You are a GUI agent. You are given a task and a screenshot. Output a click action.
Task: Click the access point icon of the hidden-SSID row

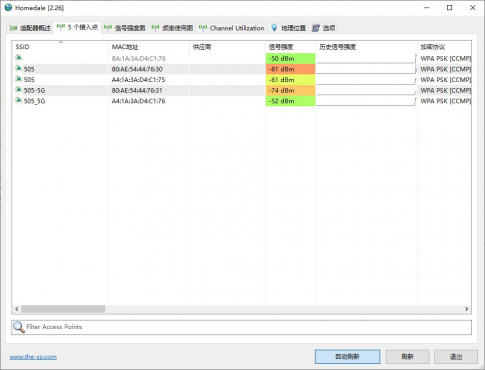click(x=19, y=58)
